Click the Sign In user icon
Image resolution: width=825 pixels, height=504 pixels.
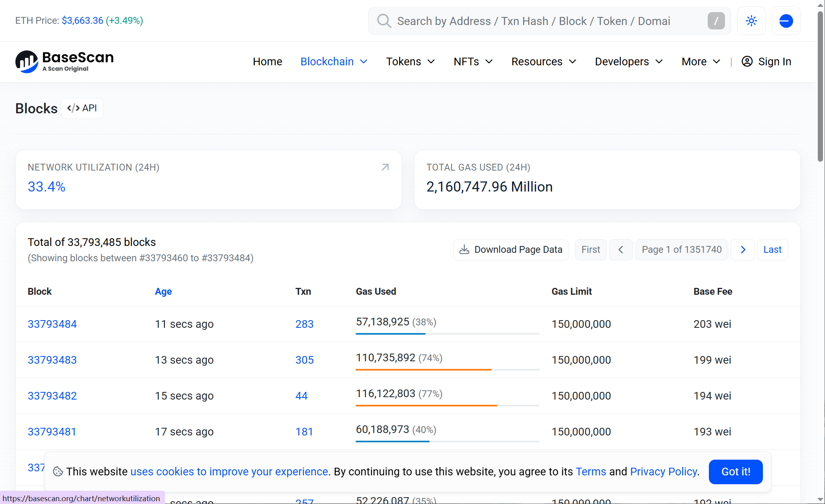tap(747, 61)
